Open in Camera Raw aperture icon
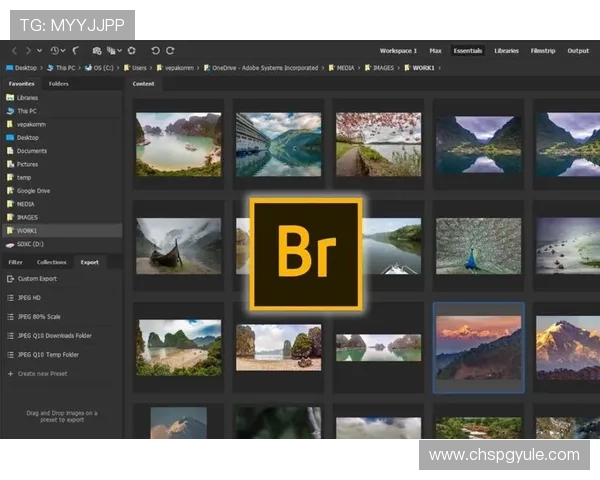 (x=132, y=51)
